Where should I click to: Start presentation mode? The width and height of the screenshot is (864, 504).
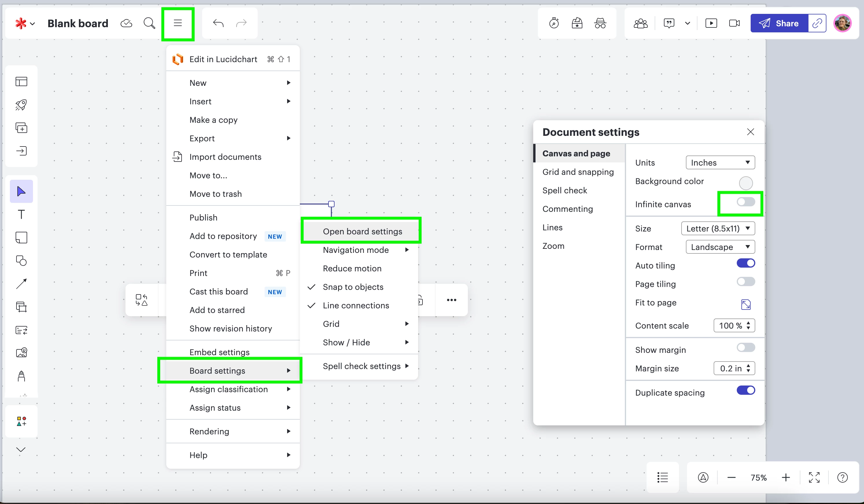click(711, 23)
